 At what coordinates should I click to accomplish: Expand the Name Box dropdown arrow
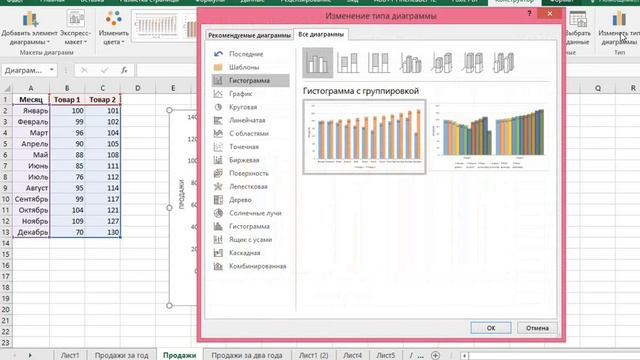pyautogui.click(x=51, y=70)
